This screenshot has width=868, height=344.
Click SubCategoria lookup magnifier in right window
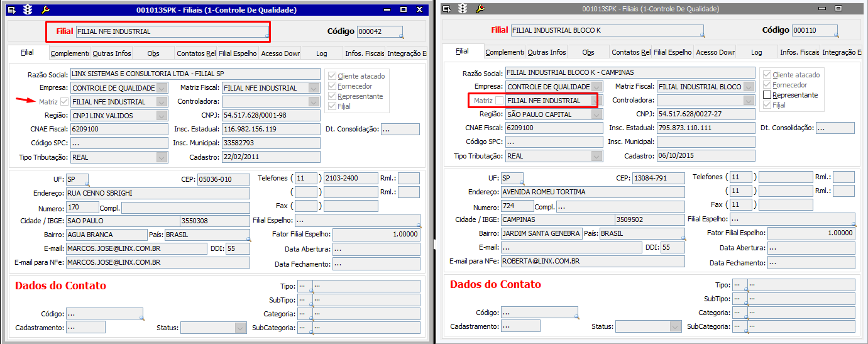(746, 331)
